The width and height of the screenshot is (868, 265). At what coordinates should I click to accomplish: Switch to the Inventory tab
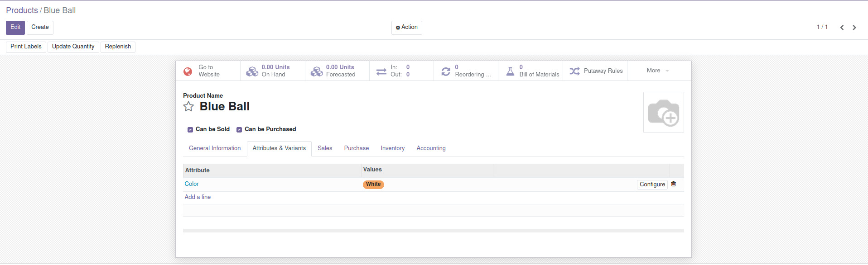(393, 148)
